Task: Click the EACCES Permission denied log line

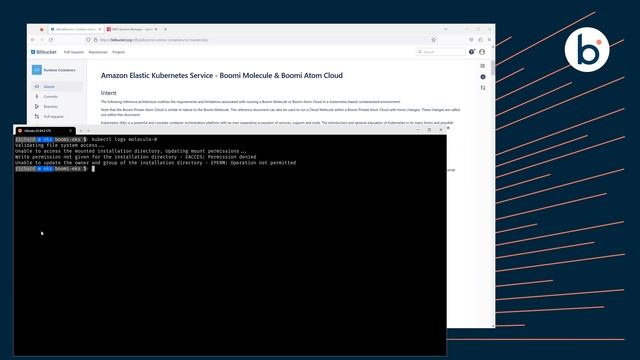Action: pos(136,157)
